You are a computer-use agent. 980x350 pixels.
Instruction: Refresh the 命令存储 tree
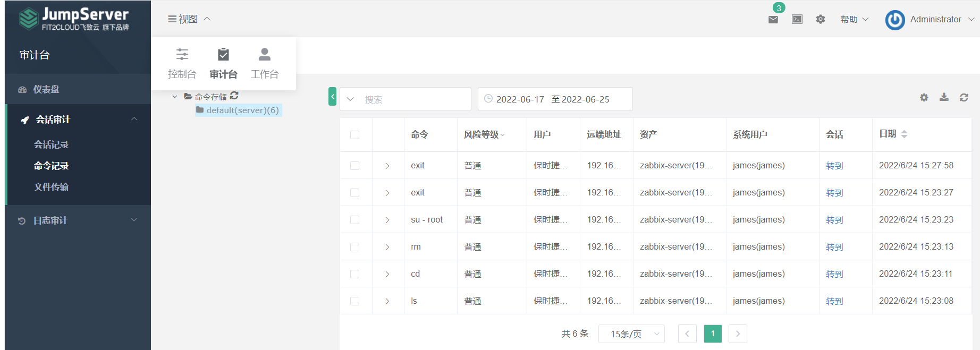point(234,96)
